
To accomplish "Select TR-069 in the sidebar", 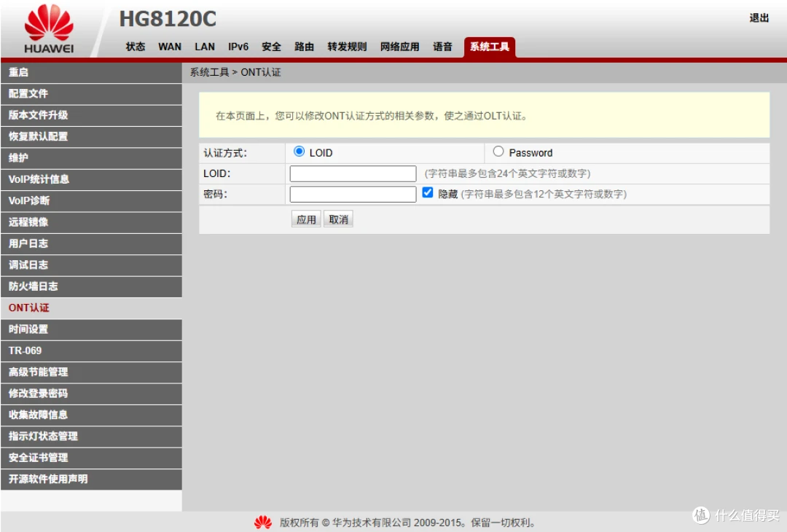I will click(91, 351).
